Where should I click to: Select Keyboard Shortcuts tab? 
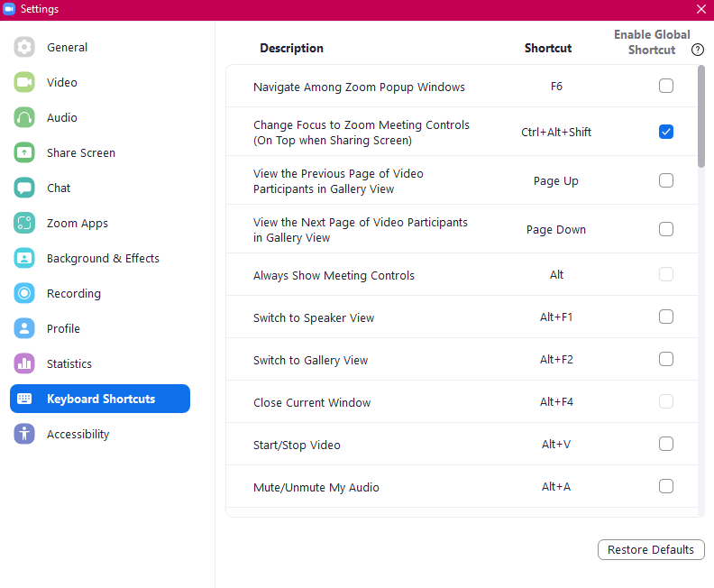point(100,399)
